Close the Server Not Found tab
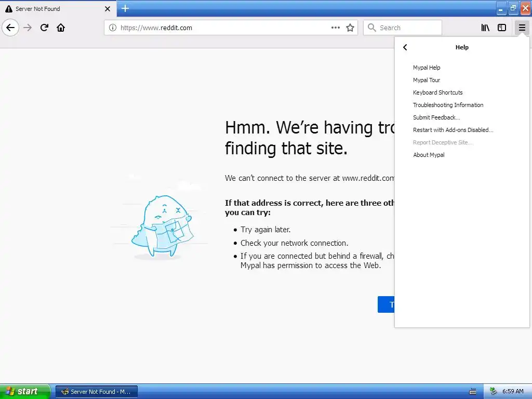Screen dimensions: 532x399 [107, 9]
